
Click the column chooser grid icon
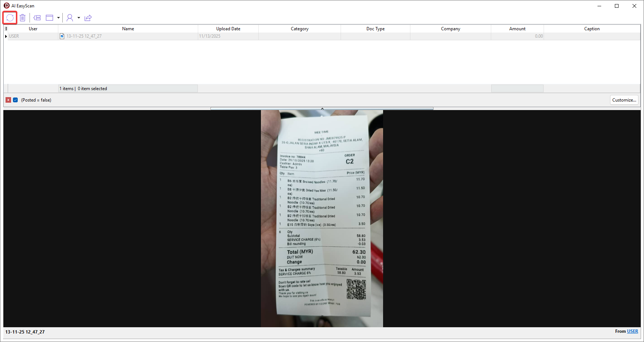pyautogui.click(x=6, y=29)
